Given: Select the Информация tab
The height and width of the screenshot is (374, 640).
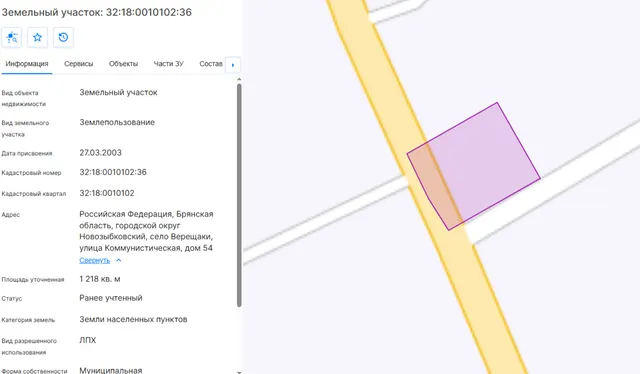Looking at the screenshot, I should [x=27, y=64].
